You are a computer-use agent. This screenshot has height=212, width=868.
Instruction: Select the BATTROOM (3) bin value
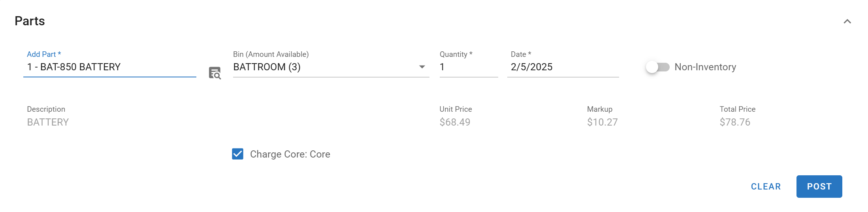point(267,67)
